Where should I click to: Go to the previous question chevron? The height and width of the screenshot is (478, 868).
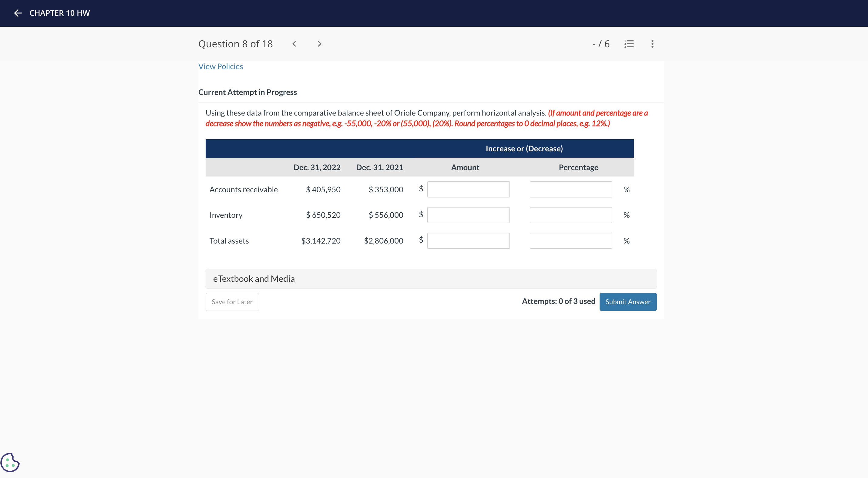pyautogui.click(x=294, y=44)
